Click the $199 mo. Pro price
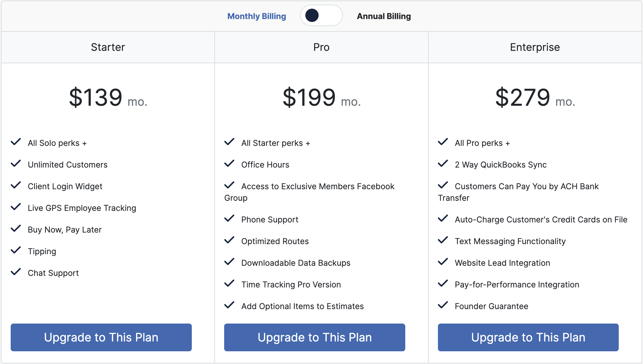This screenshot has width=643, height=364. [321, 98]
